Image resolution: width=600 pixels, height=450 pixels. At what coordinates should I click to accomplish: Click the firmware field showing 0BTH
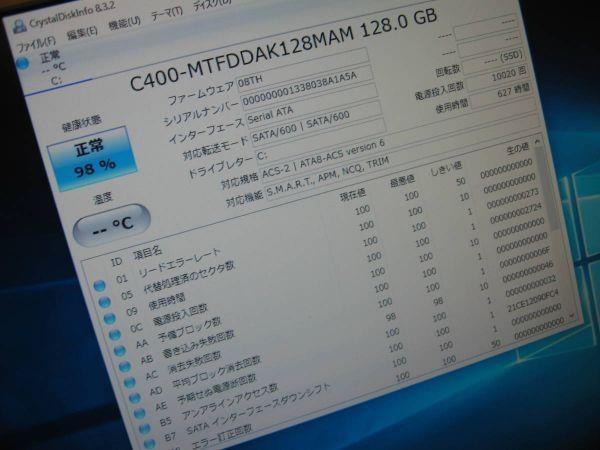(x=302, y=68)
